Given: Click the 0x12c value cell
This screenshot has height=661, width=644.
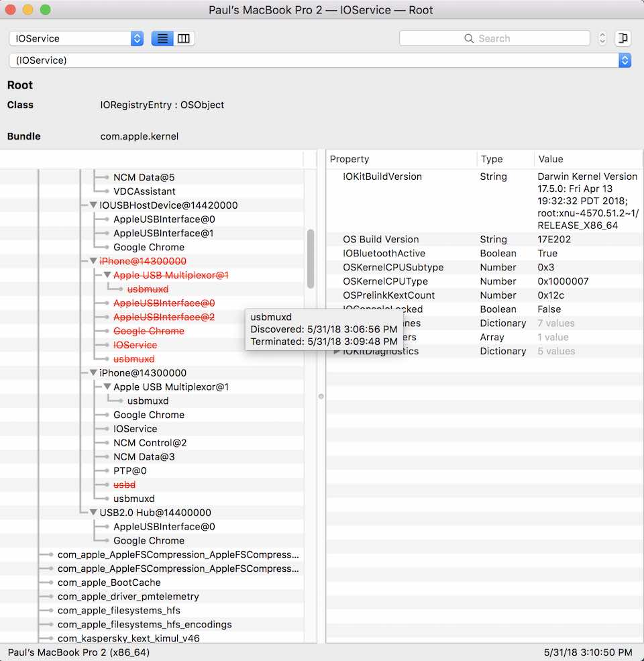Looking at the screenshot, I should (x=551, y=295).
